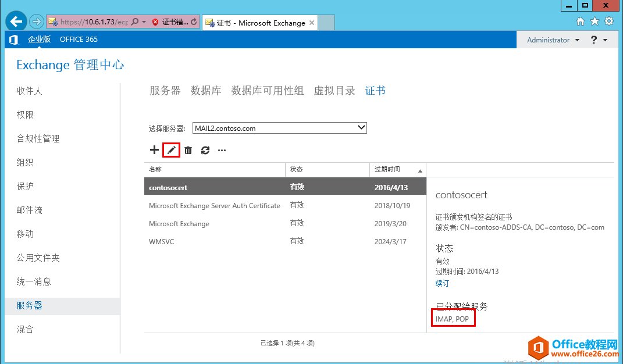This screenshot has height=364, width=623.
Task: Click the OFFICE 365 link in top bar
Action: [79, 40]
